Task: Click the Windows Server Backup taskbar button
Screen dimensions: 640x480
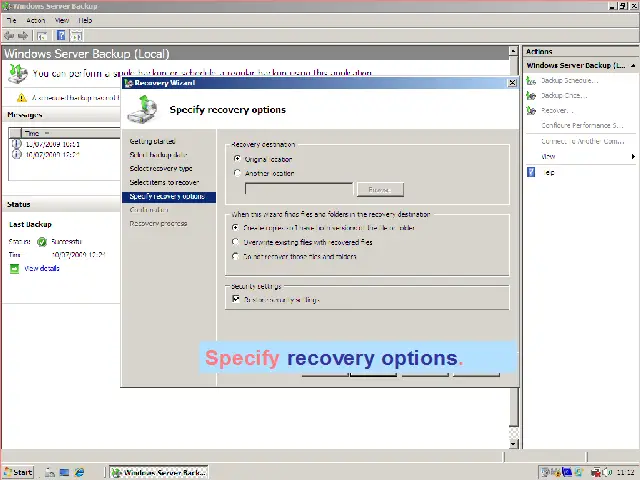Action: tap(159, 472)
